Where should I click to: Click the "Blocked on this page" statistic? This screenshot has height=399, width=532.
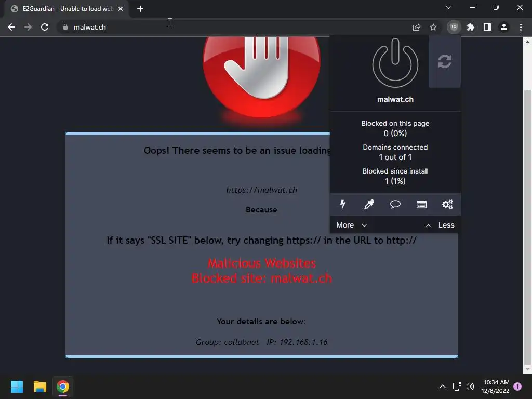(395, 128)
